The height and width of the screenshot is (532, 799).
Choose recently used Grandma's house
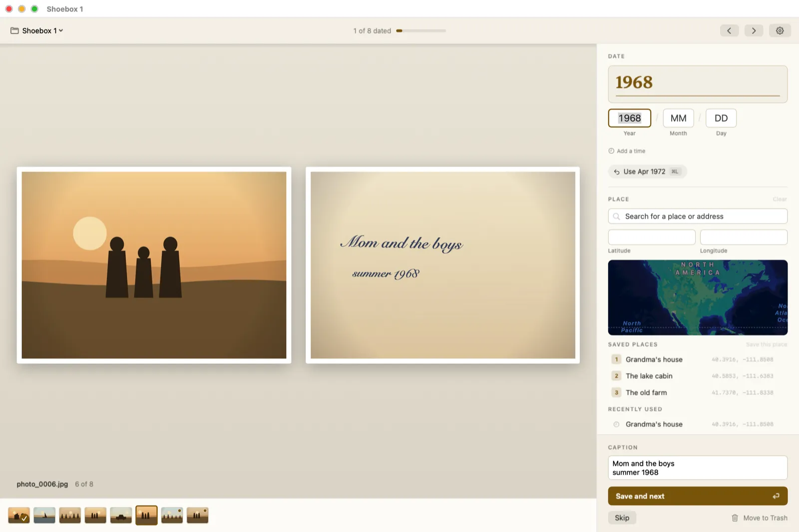(x=698, y=424)
